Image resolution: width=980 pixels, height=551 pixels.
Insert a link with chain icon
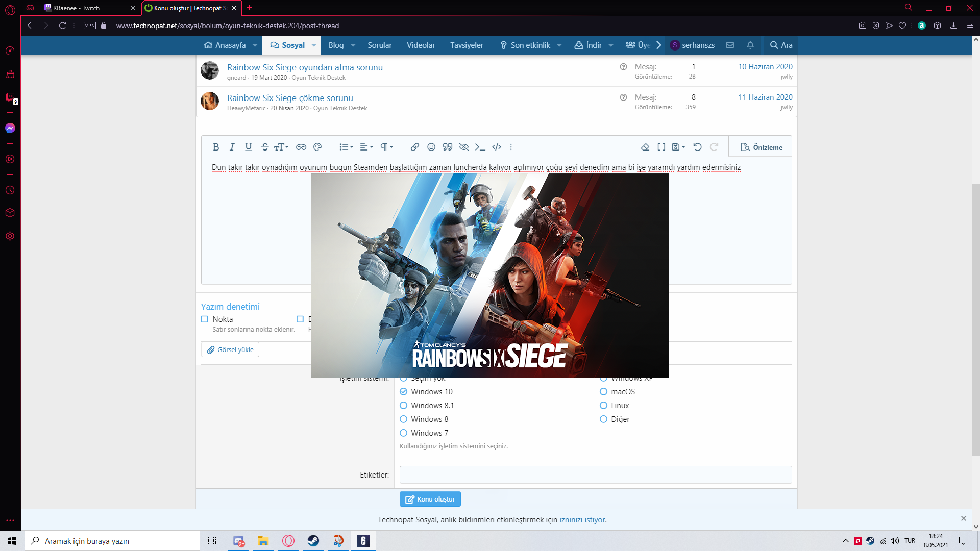pos(414,147)
